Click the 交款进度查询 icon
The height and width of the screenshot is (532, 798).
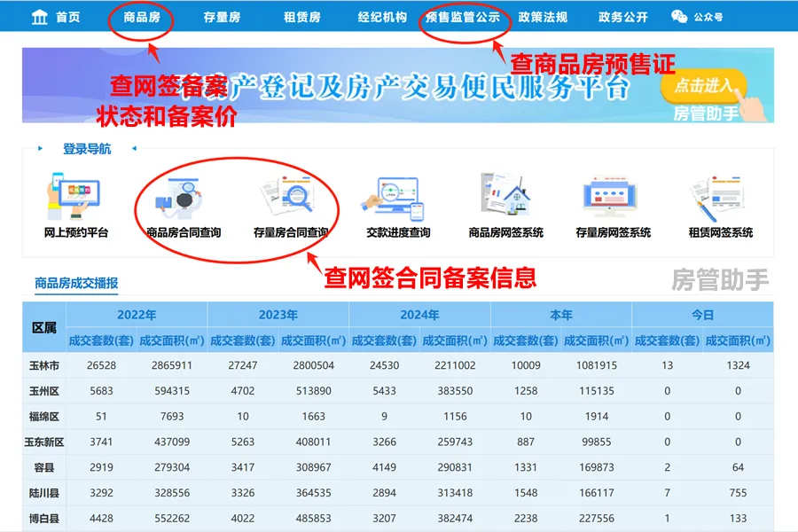pos(398,197)
